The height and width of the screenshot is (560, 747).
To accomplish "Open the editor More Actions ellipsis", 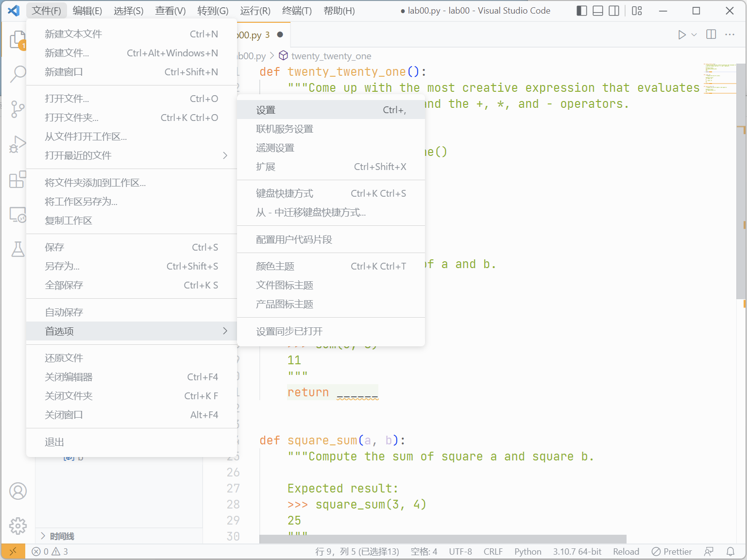I will tap(730, 34).
